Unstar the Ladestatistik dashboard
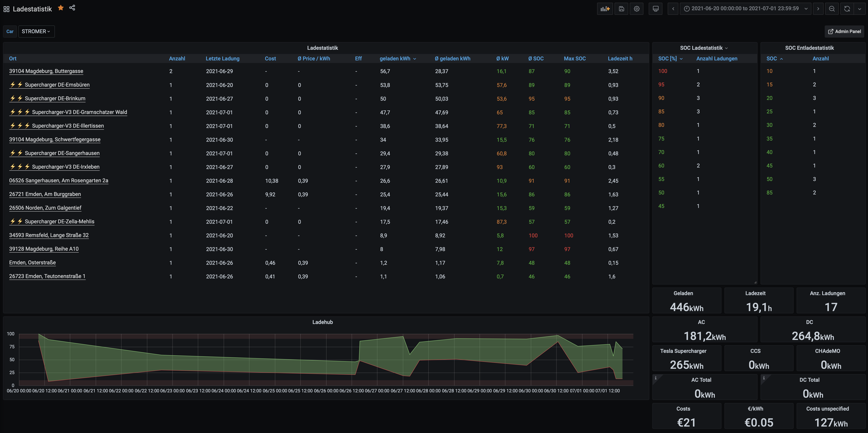This screenshot has width=868, height=433. coord(61,8)
